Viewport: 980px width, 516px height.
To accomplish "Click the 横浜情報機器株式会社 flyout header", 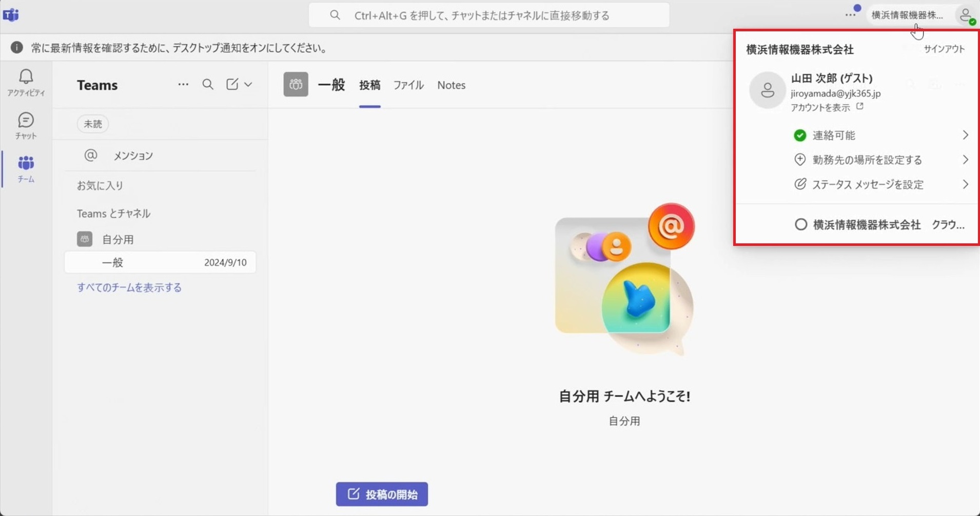I will (800, 49).
